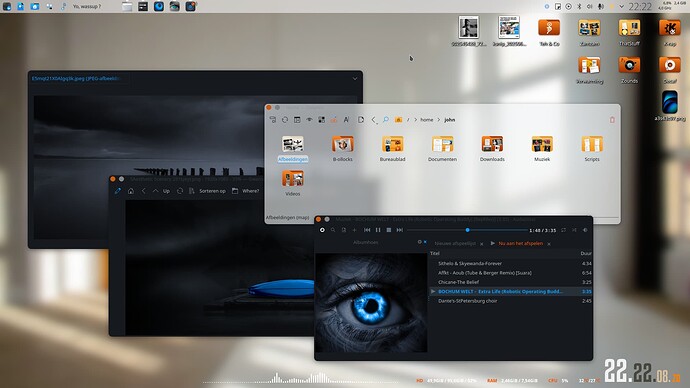Move the music player seek slider handle
Screen dimensions: 690x388
point(467,230)
